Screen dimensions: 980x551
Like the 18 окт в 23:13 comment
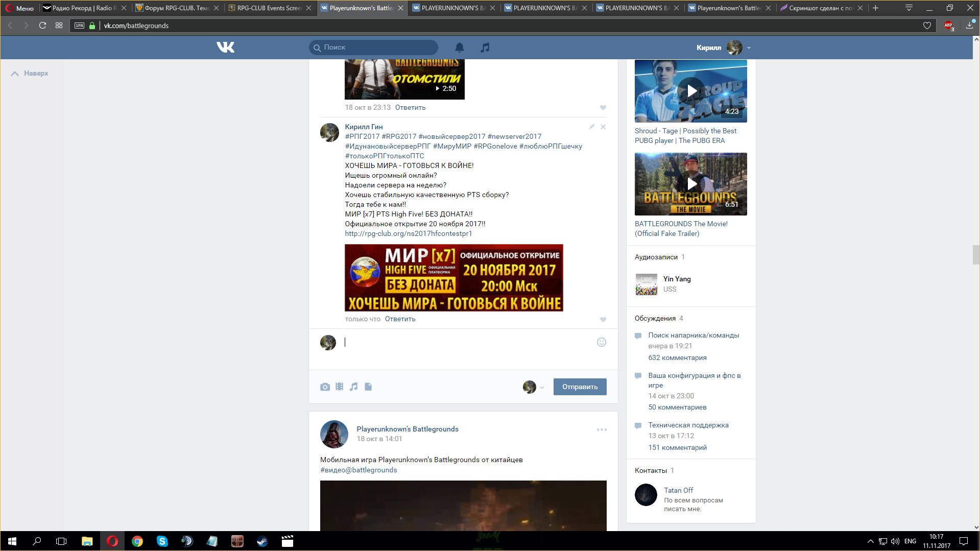(x=603, y=108)
